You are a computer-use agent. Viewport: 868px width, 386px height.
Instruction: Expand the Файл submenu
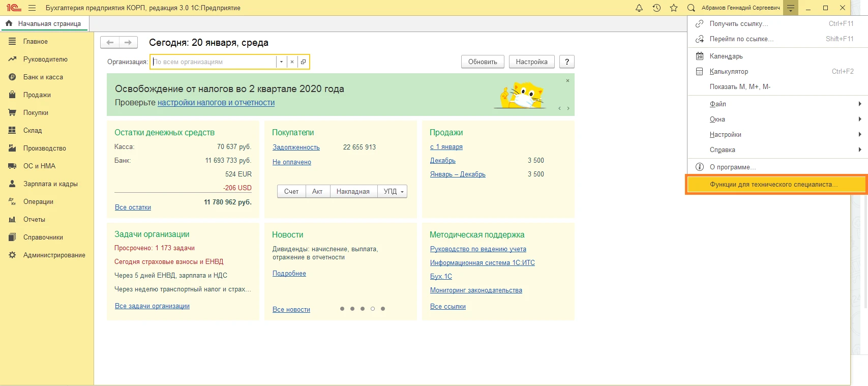pyautogui.click(x=778, y=104)
